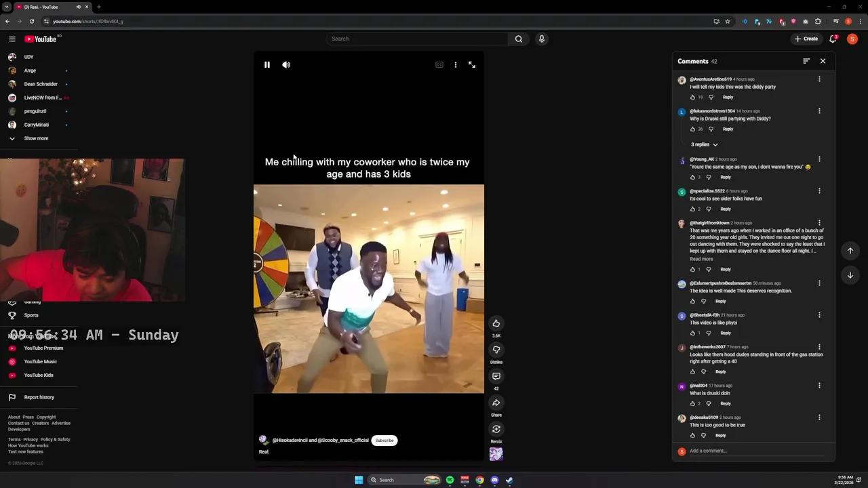This screenshot has width=868, height=488.
Task: Open the comment sort options
Action: [806, 61]
